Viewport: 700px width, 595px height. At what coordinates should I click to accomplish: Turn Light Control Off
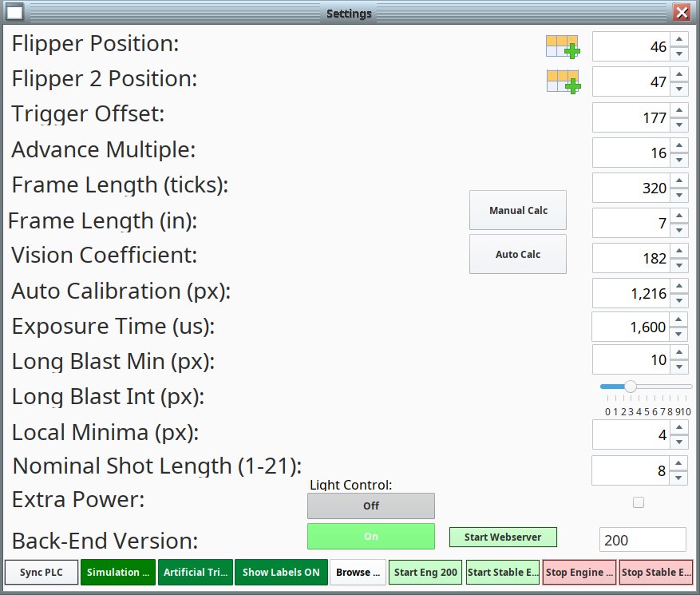click(371, 506)
